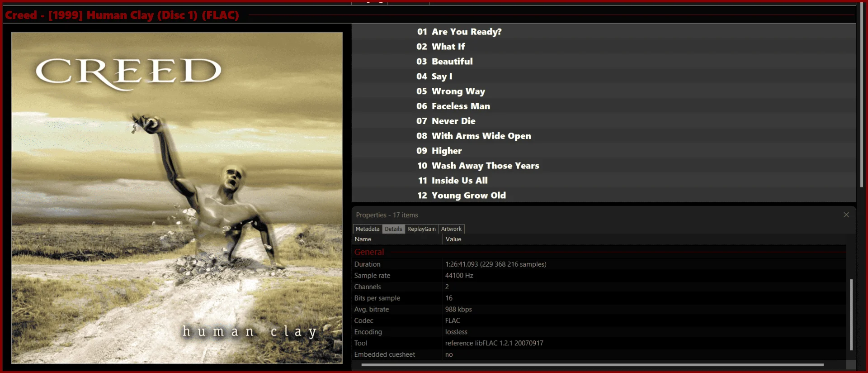Open the ReplayGain tab
This screenshot has height=373, width=868.
(x=421, y=229)
